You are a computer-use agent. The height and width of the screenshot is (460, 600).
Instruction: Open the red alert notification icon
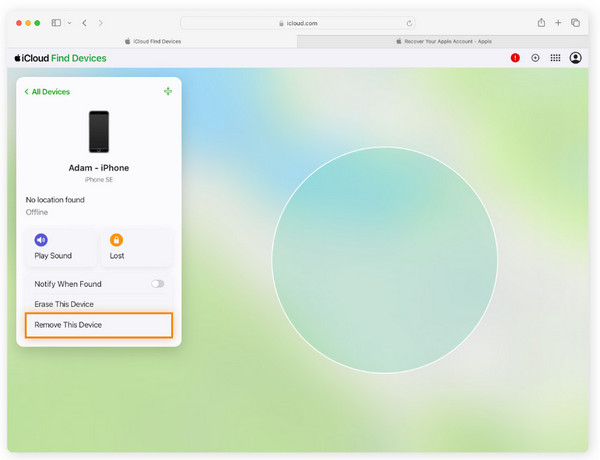click(515, 58)
